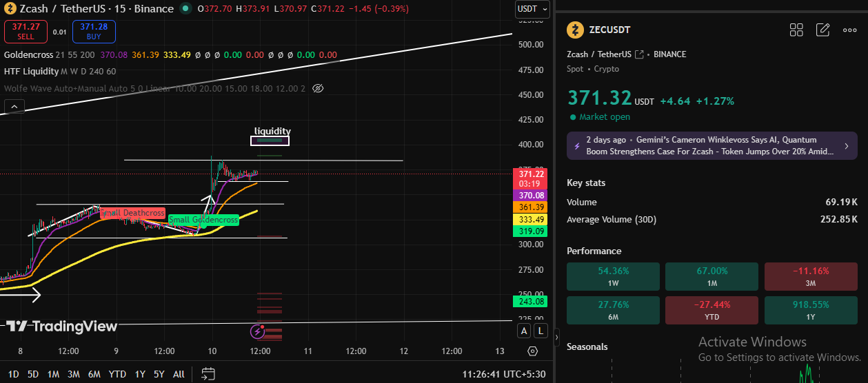Click the Average Volume (30D) value 252.85K
This screenshot has width=868, height=383.
point(839,220)
